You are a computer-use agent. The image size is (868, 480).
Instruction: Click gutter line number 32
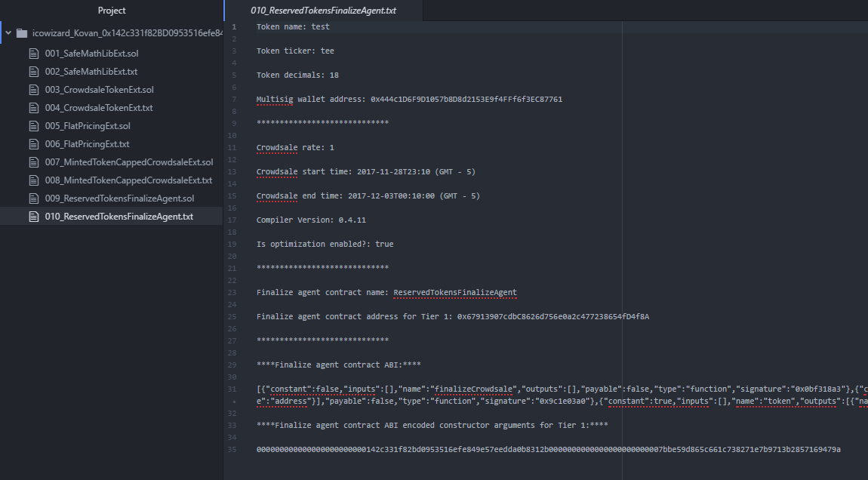point(232,414)
